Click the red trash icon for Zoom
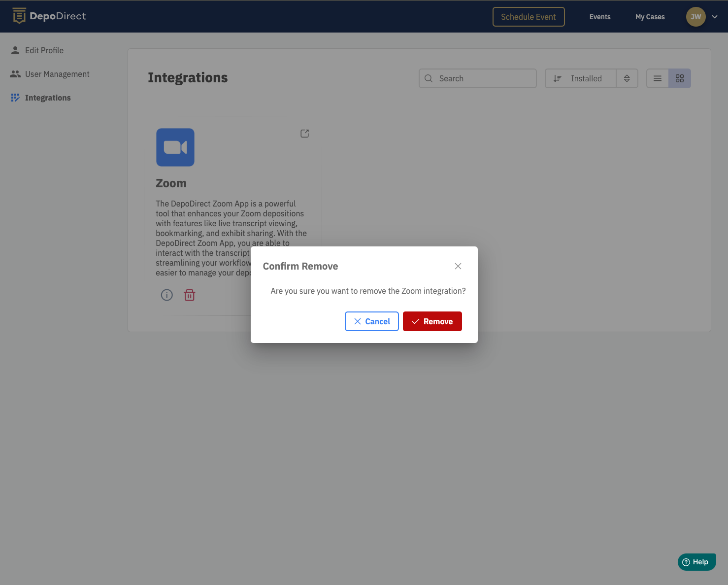Viewport: 728px width, 585px height. pos(190,295)
